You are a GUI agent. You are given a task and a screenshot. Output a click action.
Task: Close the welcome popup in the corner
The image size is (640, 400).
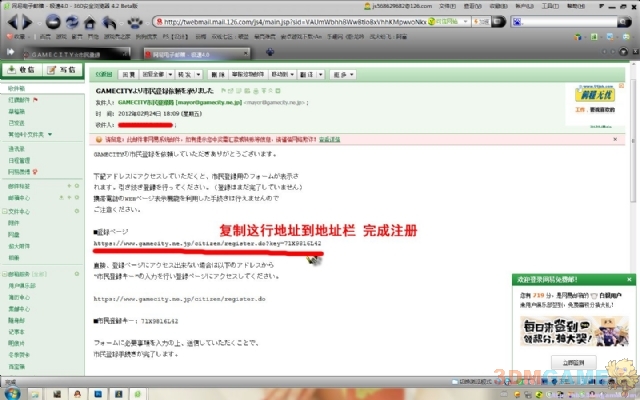[629, 279]
